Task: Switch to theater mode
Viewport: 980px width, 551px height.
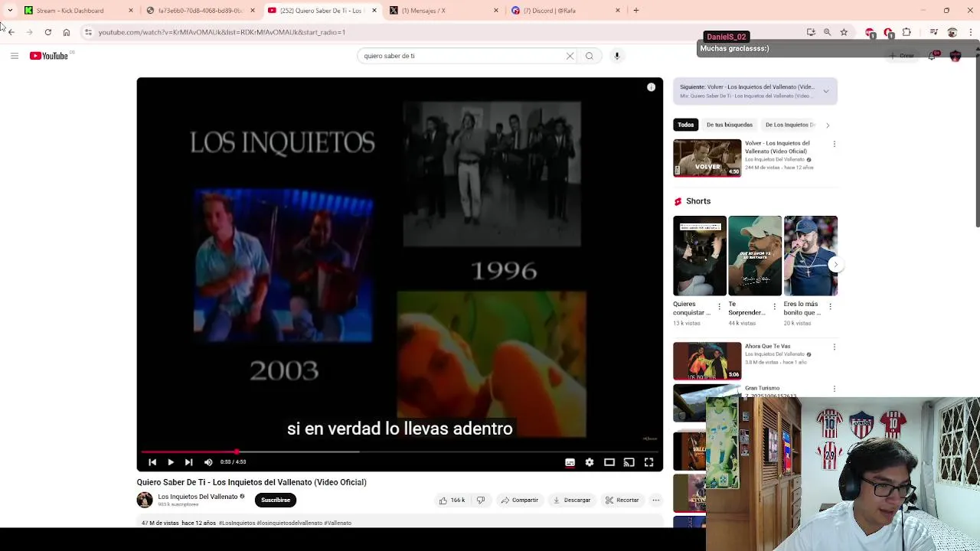Action: point(609,462)
